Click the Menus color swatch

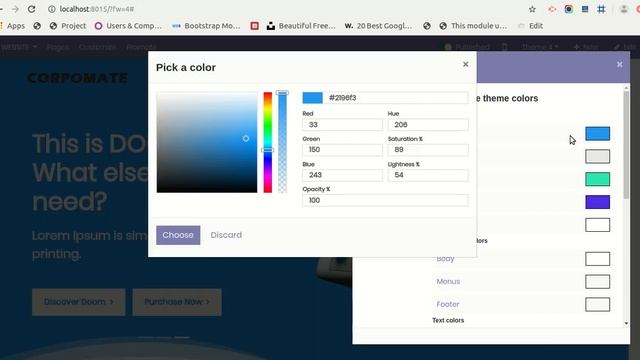pyautogui.click(x=598, y=282)
